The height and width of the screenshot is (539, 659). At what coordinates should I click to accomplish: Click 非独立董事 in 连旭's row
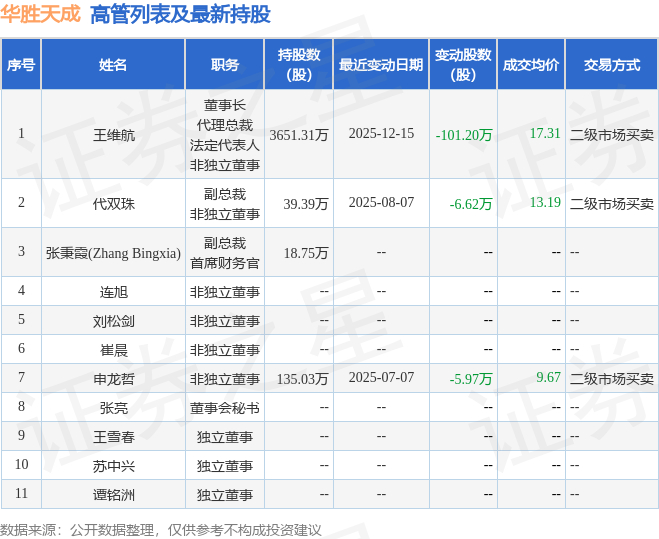225,292
